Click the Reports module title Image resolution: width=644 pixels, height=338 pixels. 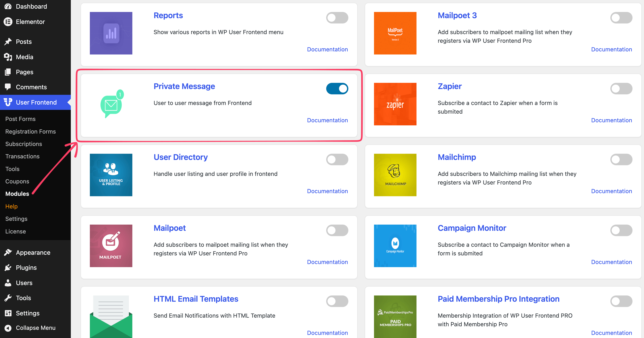tap(168, 16)
